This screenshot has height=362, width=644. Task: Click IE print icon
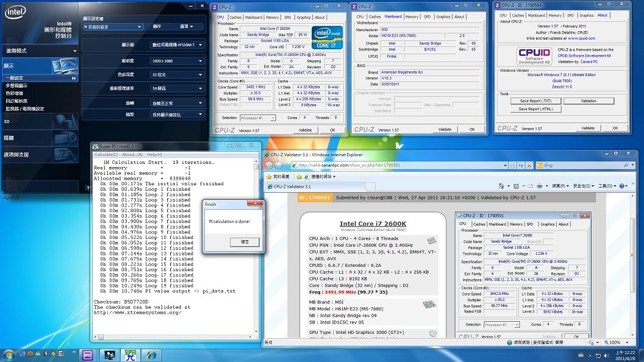[540, 186]
